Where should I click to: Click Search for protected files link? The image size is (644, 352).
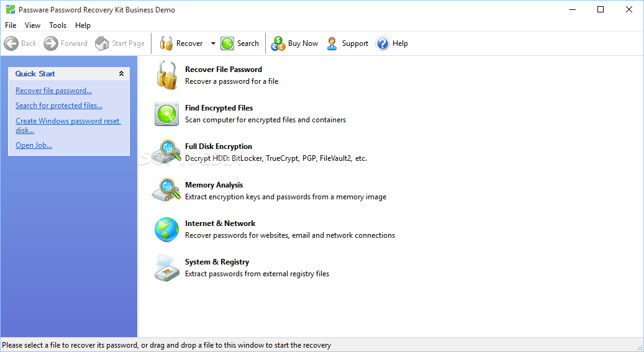click(x=59, y=106)
